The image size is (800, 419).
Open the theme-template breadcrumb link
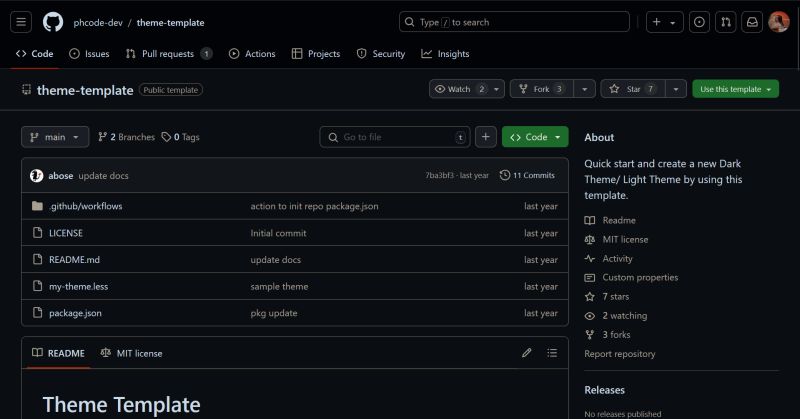tap(170, 22)
